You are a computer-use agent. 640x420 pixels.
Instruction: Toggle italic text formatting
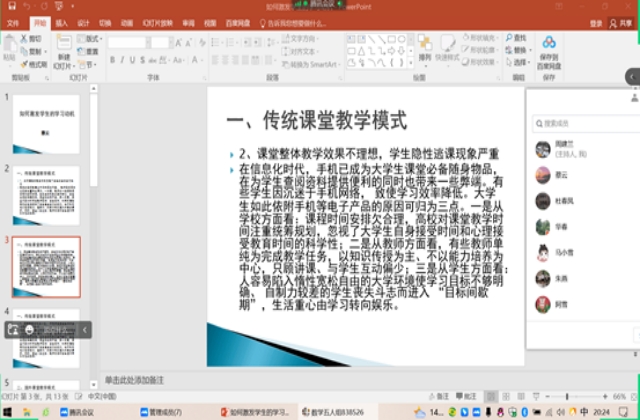coord(124,60)
